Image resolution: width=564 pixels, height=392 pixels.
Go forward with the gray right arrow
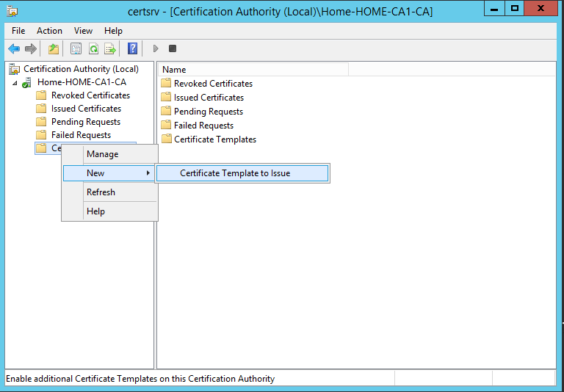tap(31, 48)
